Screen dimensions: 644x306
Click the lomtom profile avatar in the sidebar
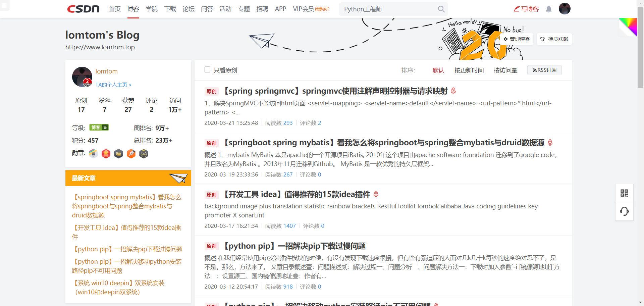[x=82, y=77]
